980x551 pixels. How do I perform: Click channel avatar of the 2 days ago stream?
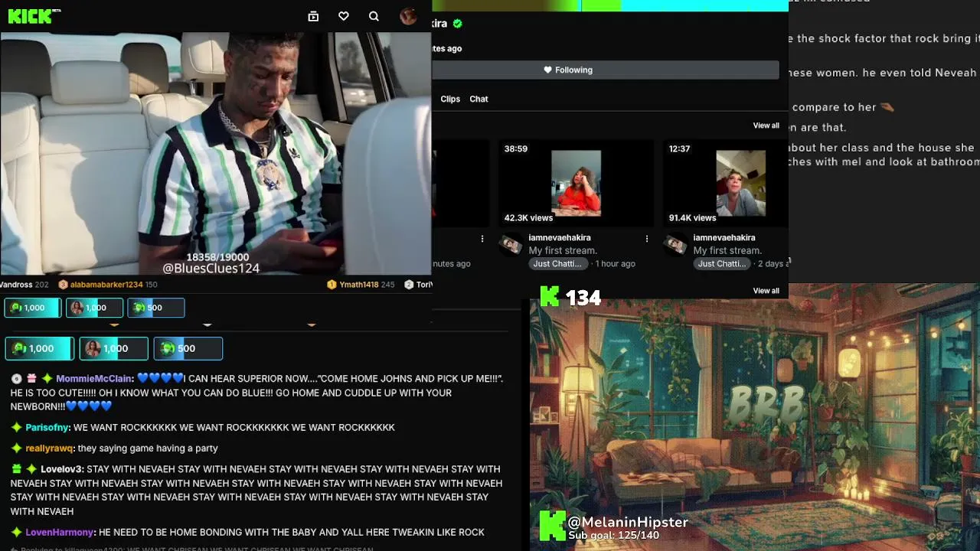tap(675, 245)
